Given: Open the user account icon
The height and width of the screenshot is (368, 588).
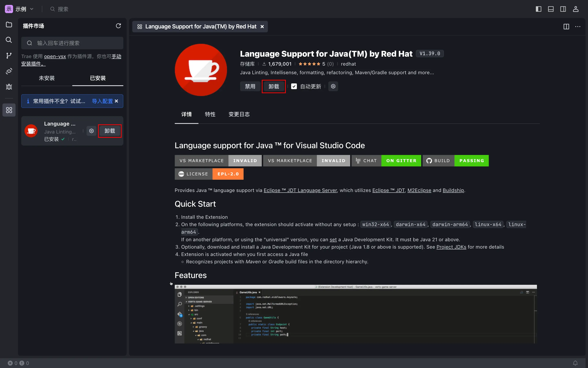Looking at the screenshot, I should click(576, 9).
